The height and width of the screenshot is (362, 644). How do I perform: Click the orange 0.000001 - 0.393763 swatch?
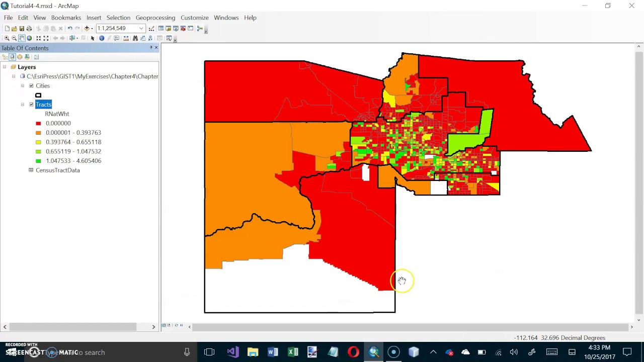(x=38, y=133)
